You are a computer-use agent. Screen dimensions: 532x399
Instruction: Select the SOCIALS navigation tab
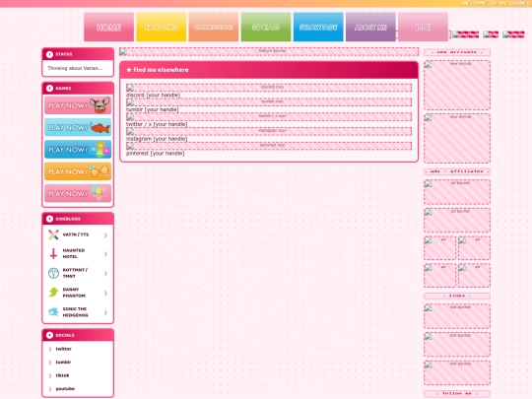(266, 27)
